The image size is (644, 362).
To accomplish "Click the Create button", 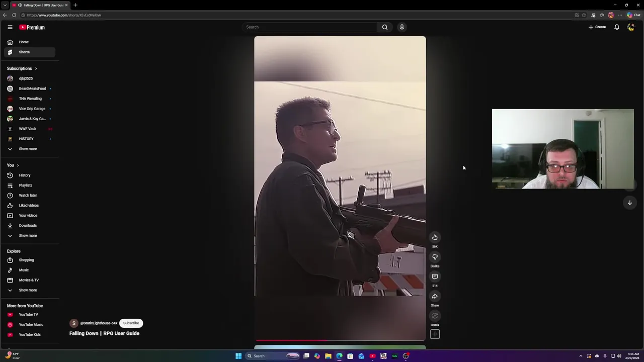I will coord(597,27).
